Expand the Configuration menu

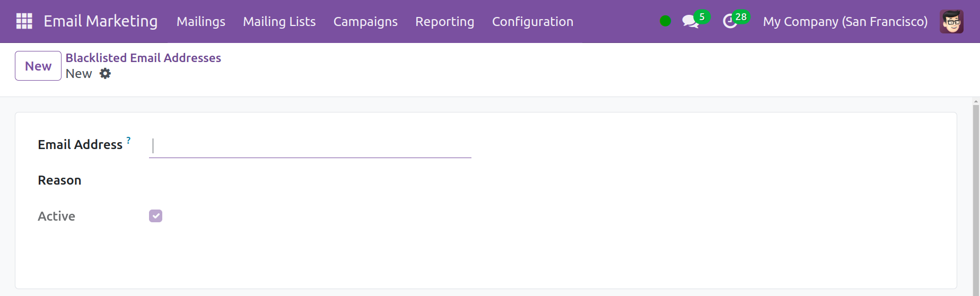[533, 21]
